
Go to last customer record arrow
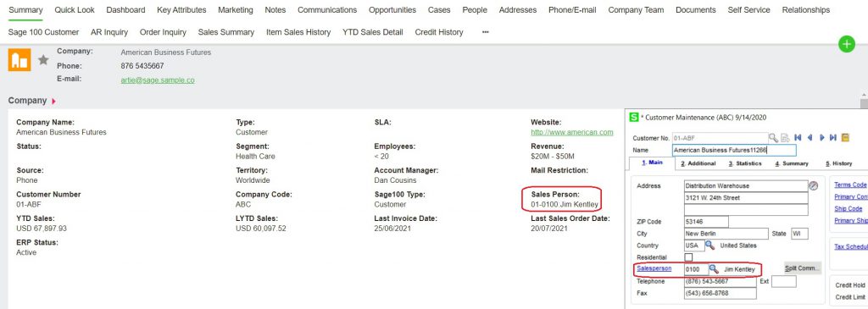[833, 138]
